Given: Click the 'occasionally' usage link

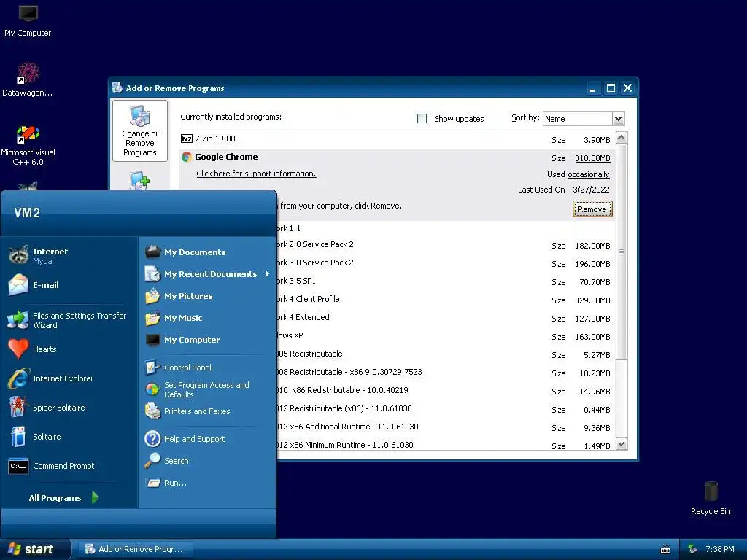Looking at the screenshot, I should tap(589, 174).
